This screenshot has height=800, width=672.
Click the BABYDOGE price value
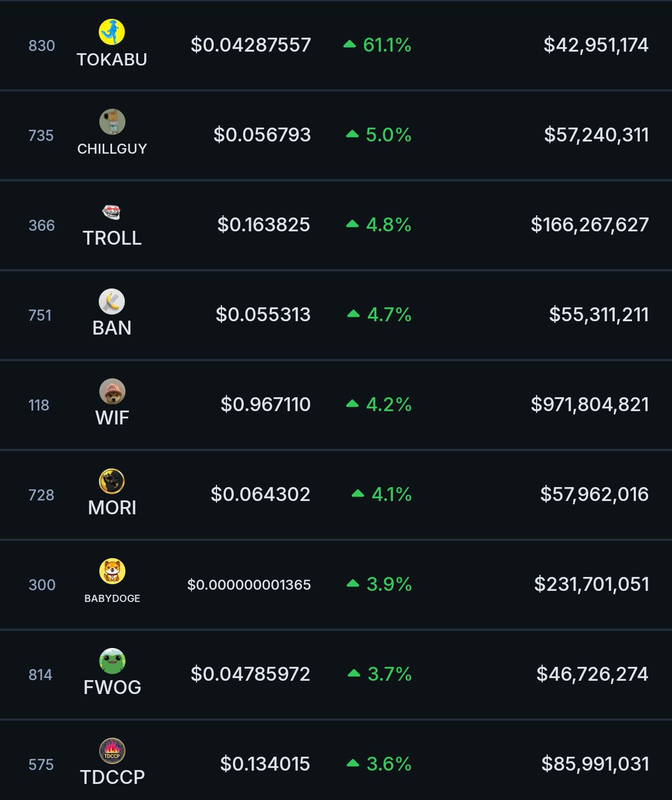tap(249, 585)
